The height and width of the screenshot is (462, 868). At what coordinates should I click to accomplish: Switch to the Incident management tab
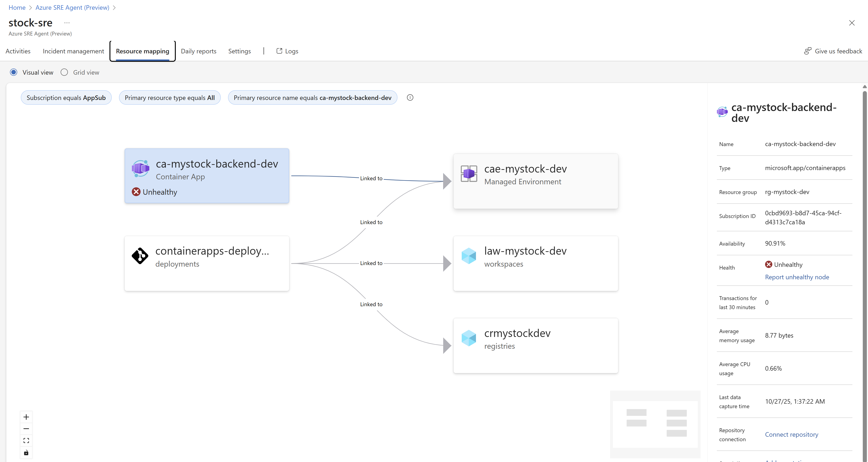73,51
